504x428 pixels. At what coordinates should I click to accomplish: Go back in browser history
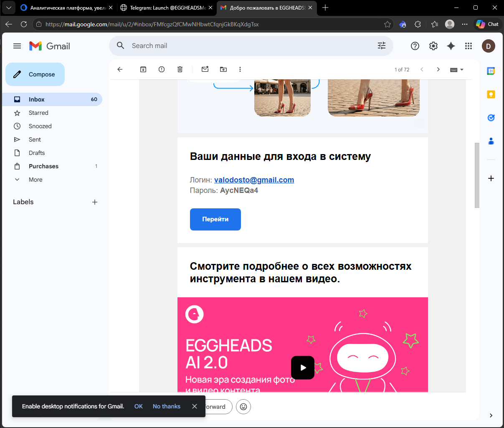pos(9,24)
